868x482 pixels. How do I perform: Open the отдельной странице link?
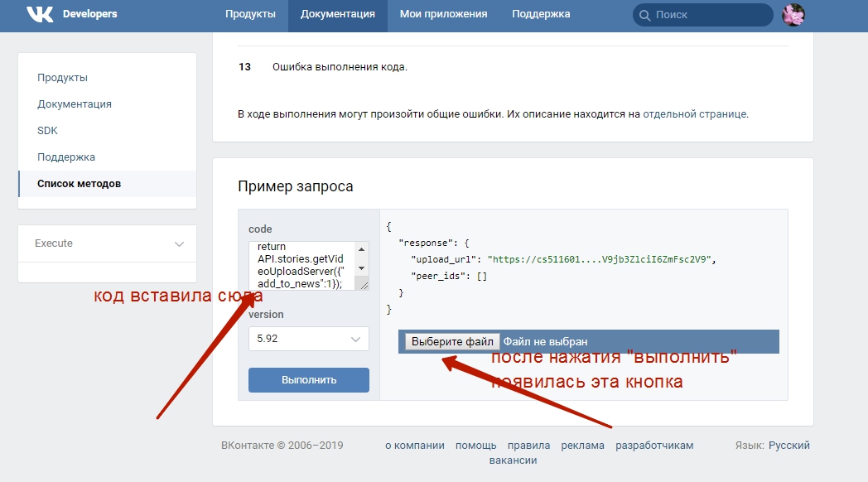pos(694,114)
